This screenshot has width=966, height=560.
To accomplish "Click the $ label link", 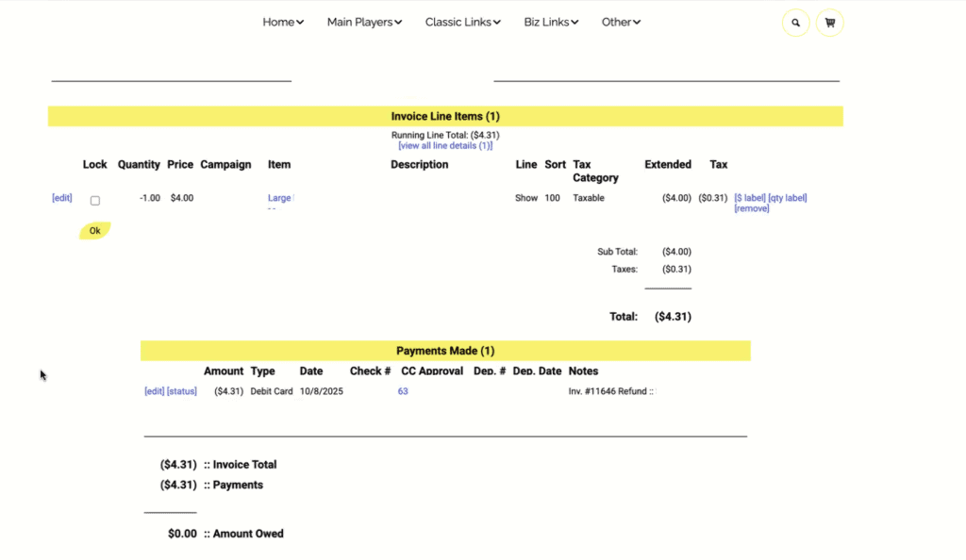I will click(750, 198).
